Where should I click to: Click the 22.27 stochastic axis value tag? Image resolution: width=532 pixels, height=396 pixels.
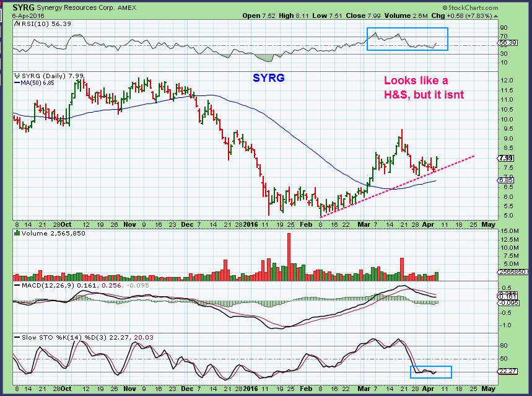508,371
